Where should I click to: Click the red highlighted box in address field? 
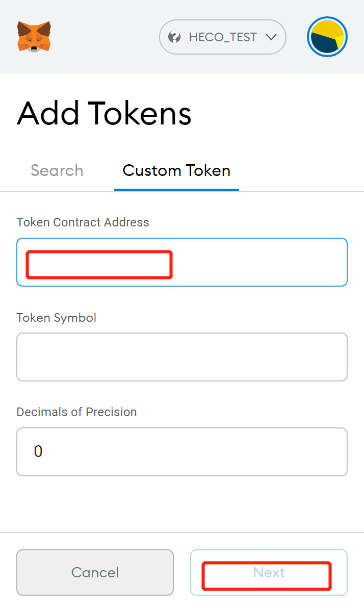[x=99, y=264]
